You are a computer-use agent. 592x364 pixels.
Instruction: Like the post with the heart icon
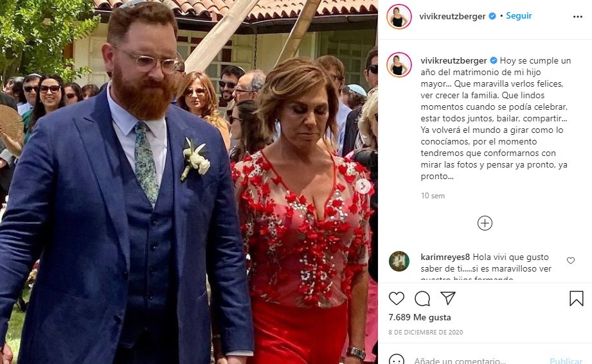tap(397, 299)
